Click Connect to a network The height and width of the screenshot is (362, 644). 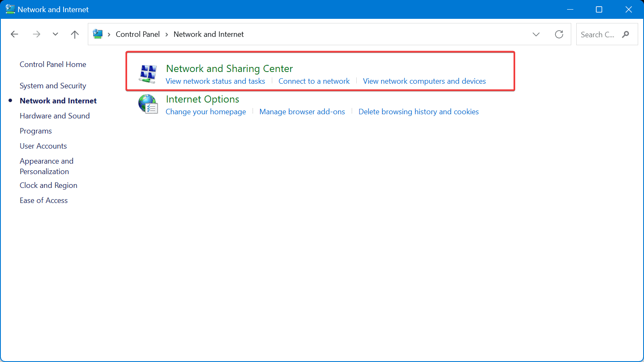[x=314, y=81]
